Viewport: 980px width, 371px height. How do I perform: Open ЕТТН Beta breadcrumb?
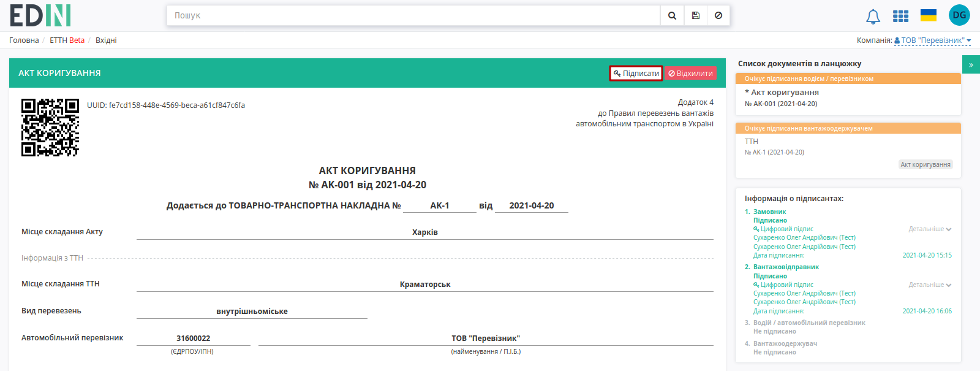(67, 40)
